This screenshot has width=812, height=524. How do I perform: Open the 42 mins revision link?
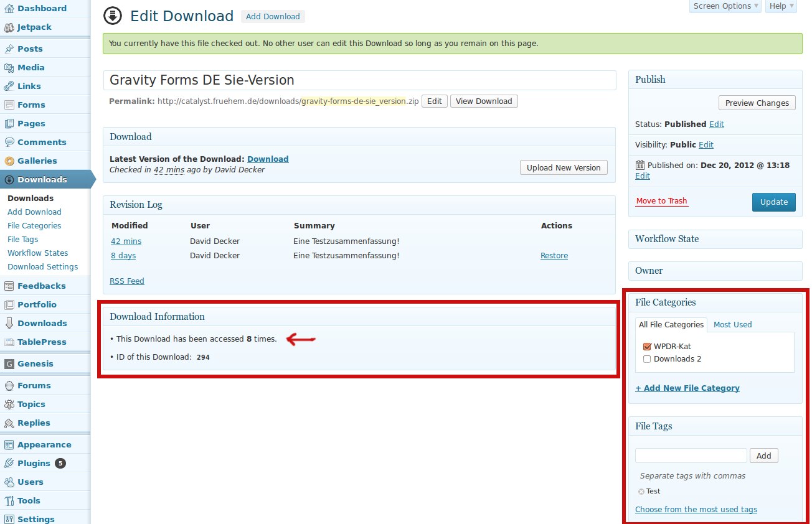[126, 241]
